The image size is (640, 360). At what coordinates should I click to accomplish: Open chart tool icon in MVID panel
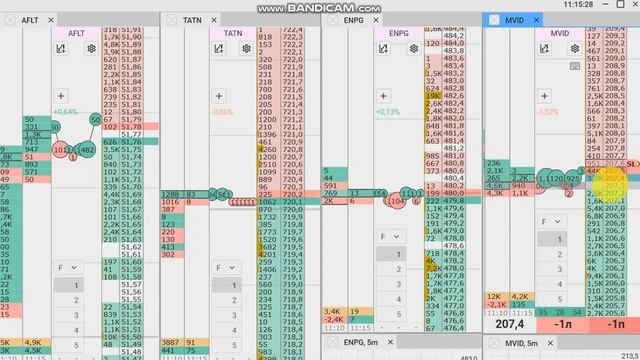pos(544,49)
